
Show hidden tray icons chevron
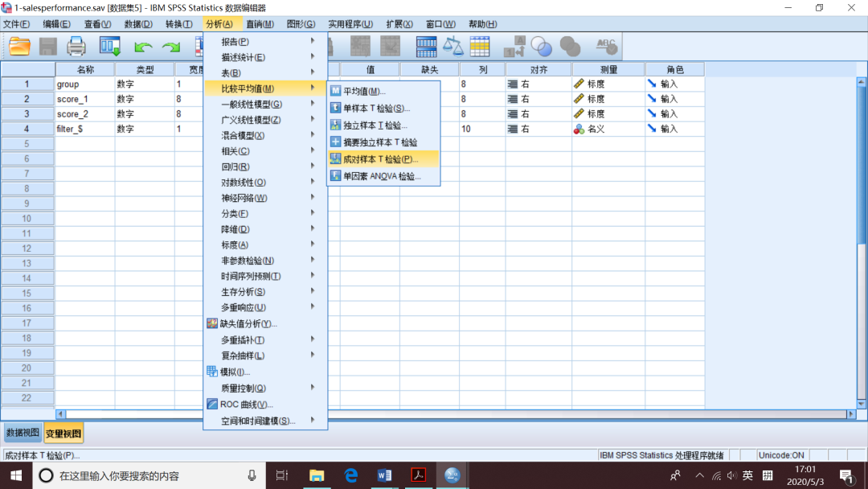[700, 475]
